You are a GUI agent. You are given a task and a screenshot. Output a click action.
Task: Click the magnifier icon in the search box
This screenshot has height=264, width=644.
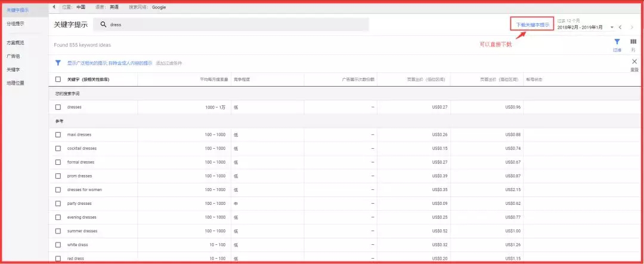pos(103,24)
